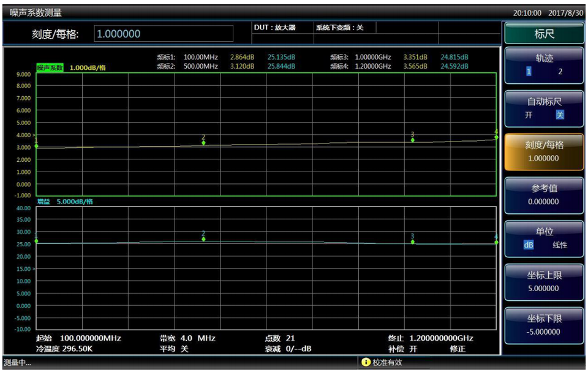This screenshot has width=588, height=372.
Task: Click the 带宽 4.0 MHz entry
Action: [x=187, y=338]
